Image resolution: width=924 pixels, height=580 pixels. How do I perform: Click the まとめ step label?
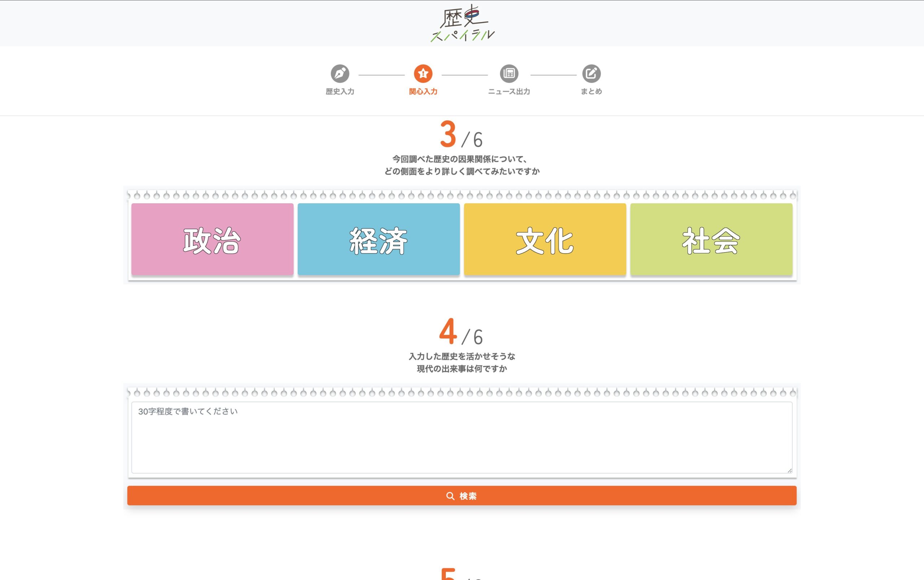click(591, 92)
